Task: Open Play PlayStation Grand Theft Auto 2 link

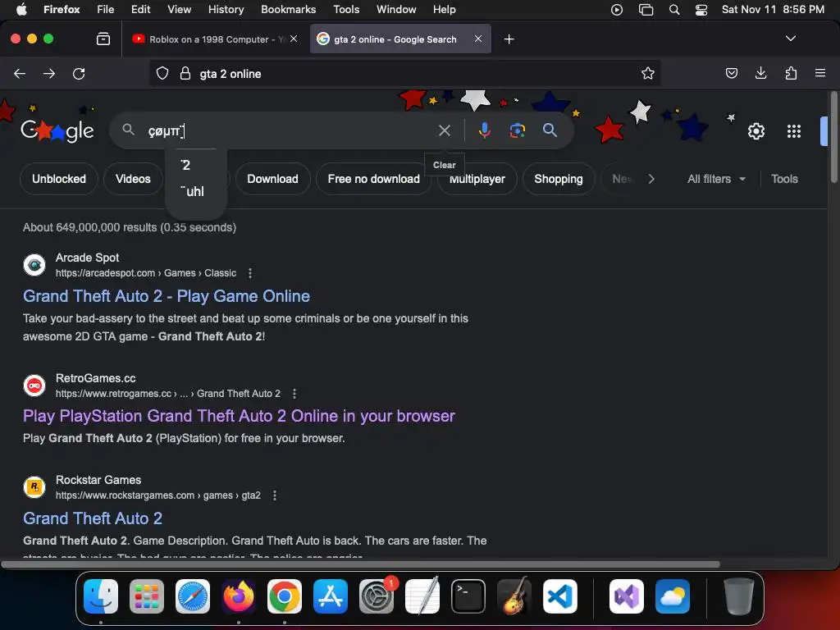Action: (239, 416)
